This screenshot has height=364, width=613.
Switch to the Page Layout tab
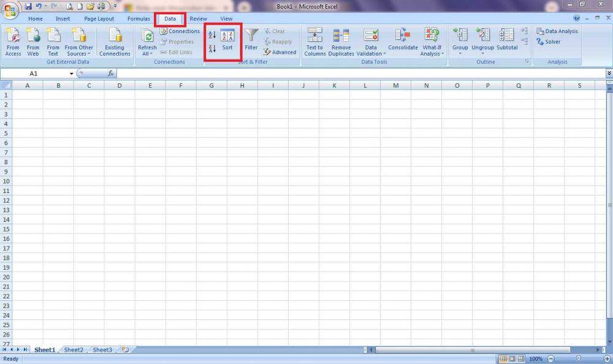tap(99, 18)
